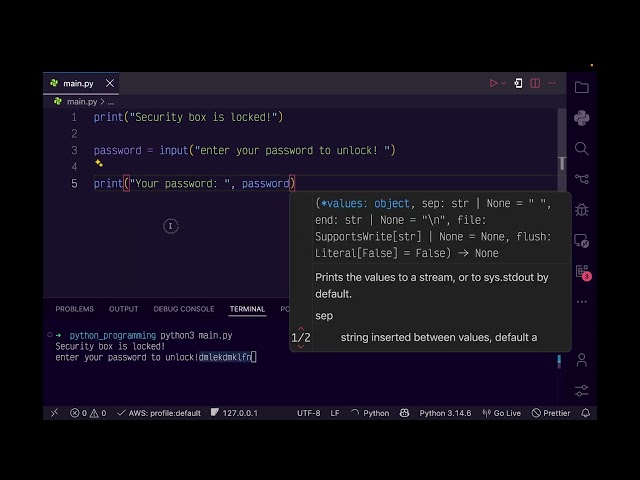Click the Prettier status bar item

(551, 413)
